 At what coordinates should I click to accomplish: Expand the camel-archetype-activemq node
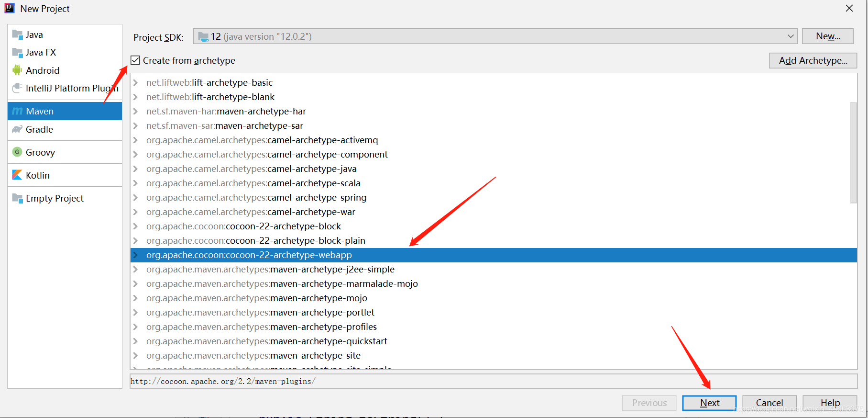136,140
